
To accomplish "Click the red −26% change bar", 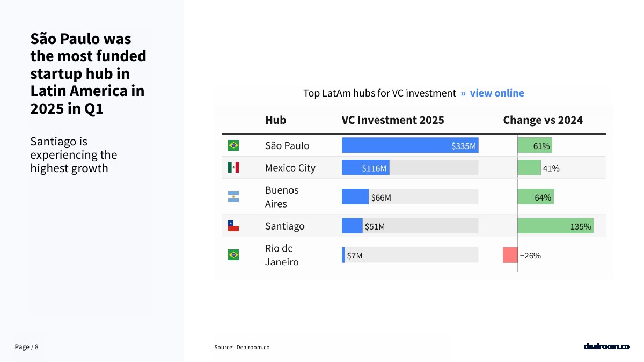I will pos(510,255).
